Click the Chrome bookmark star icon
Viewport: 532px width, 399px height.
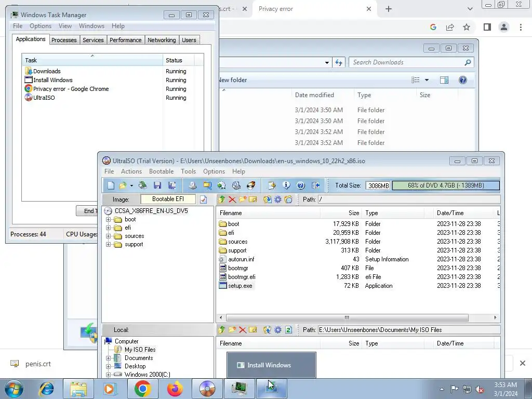[x=467, y=27]
